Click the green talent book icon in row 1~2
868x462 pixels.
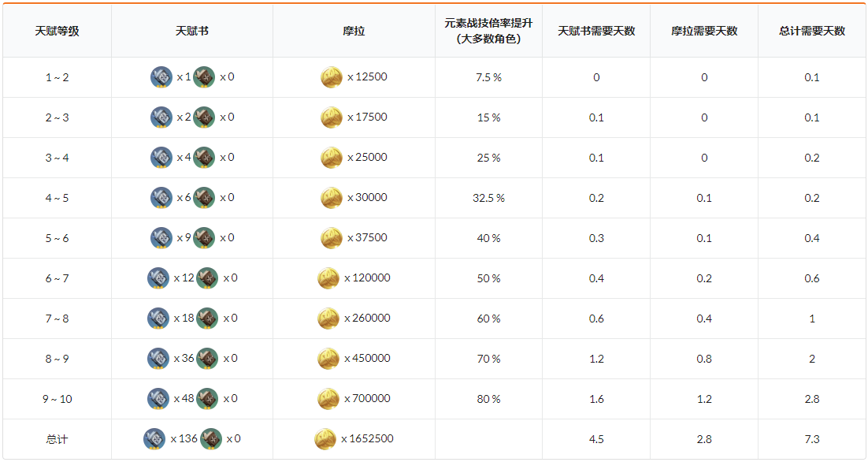(x=204, y=77)
